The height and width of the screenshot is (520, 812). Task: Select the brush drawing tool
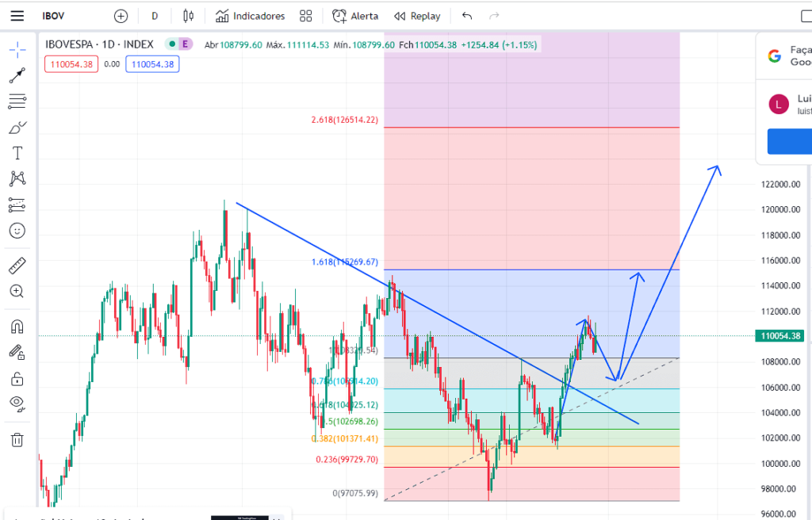(x=17, y=128)
